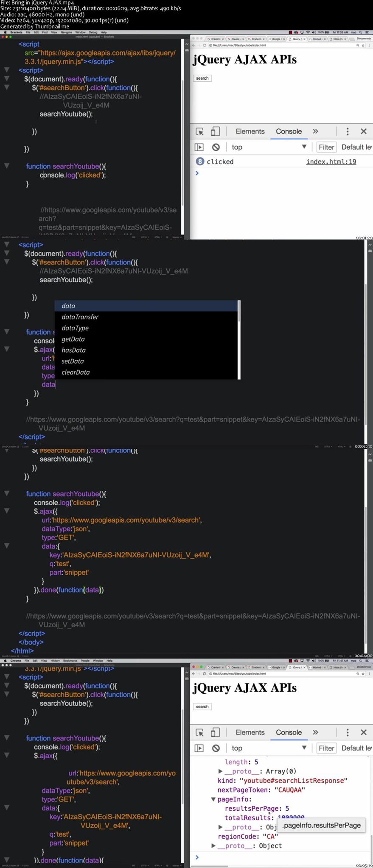
Task: Open Chrome 'People' menu
Action: 85,661
